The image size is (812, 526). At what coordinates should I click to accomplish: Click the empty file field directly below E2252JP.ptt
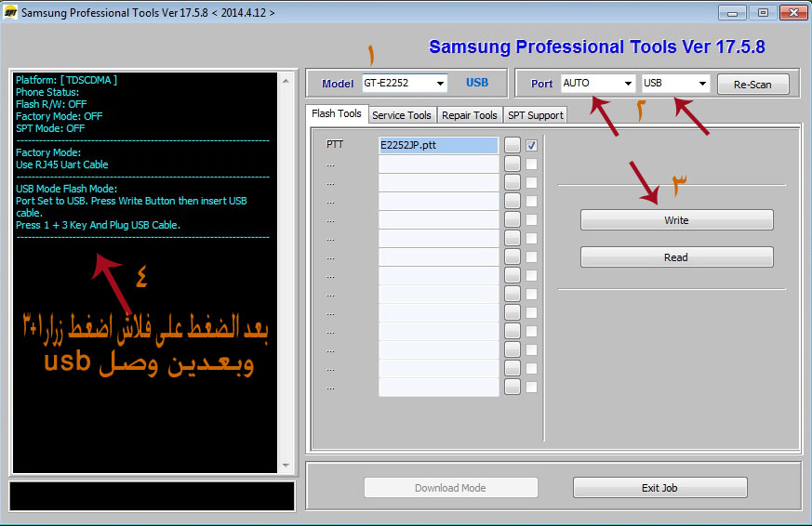[439, 164]
